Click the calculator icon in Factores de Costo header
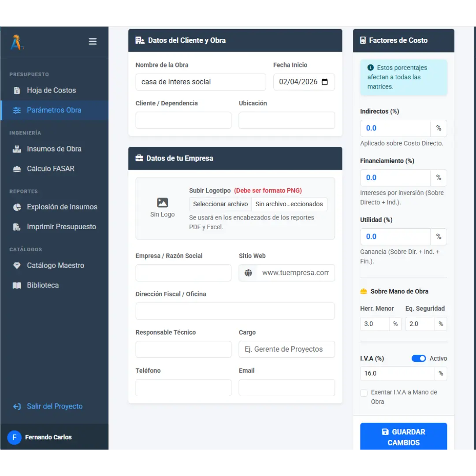The width and height of the screenshot is (476, 476). (363, 41)
